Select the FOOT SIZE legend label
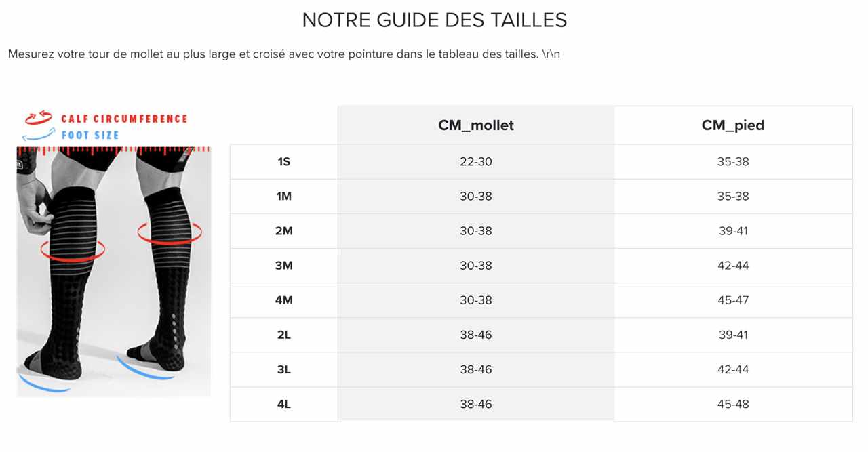The image size is (868, 452). [x=90, y=135]
